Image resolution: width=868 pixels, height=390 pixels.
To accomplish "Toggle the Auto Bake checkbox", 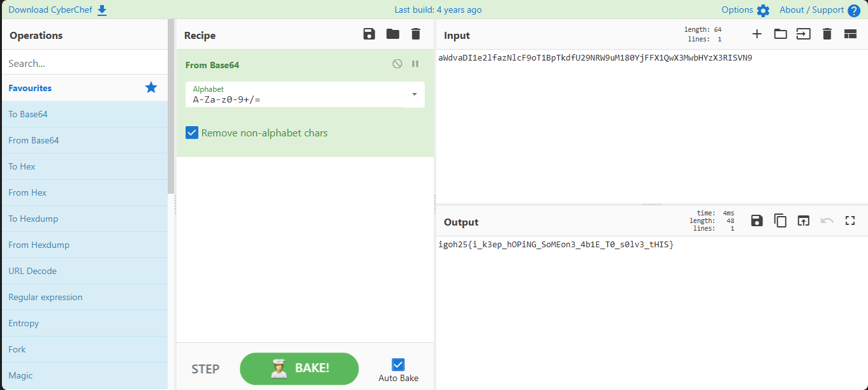I will [399, 365].
